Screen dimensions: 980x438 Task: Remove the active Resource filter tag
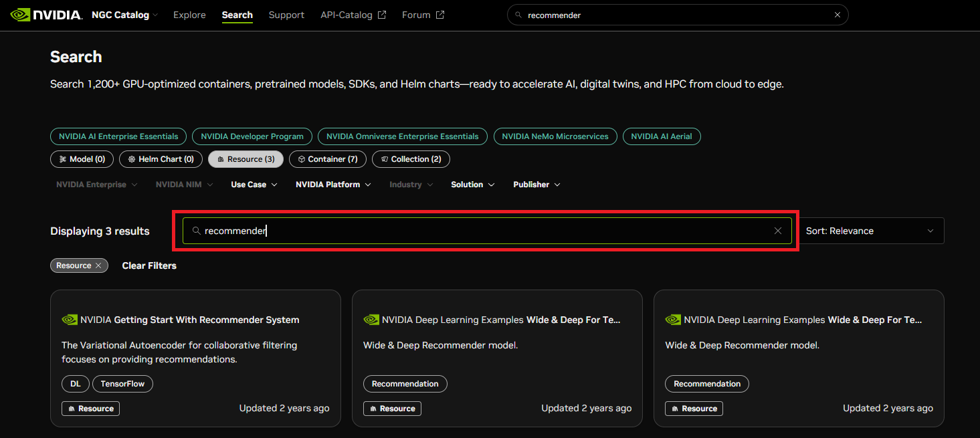[x=98, y=265]
